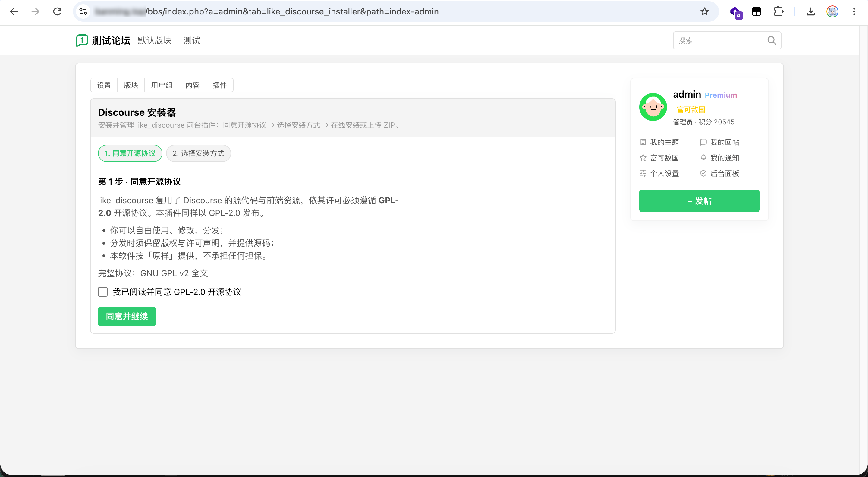The width and height of the screenshot is (868, 477).
Task: Switch to the 内容 admin tab
Action: click(192, 85)
